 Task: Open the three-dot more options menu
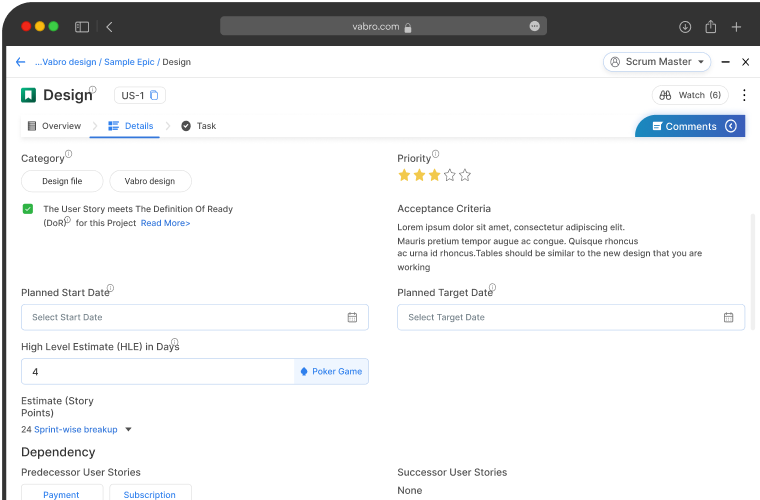click(744, 95)
